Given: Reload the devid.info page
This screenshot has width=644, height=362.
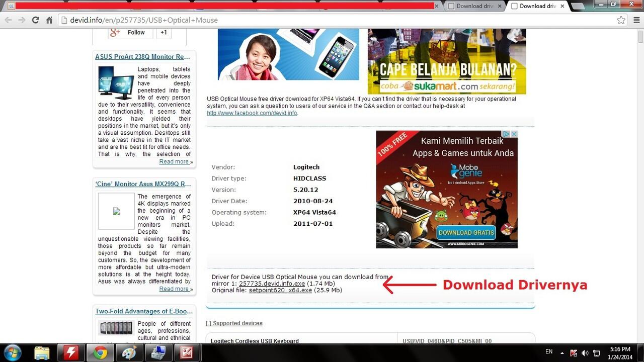Looking at the screenshot, I should (35, 20).
